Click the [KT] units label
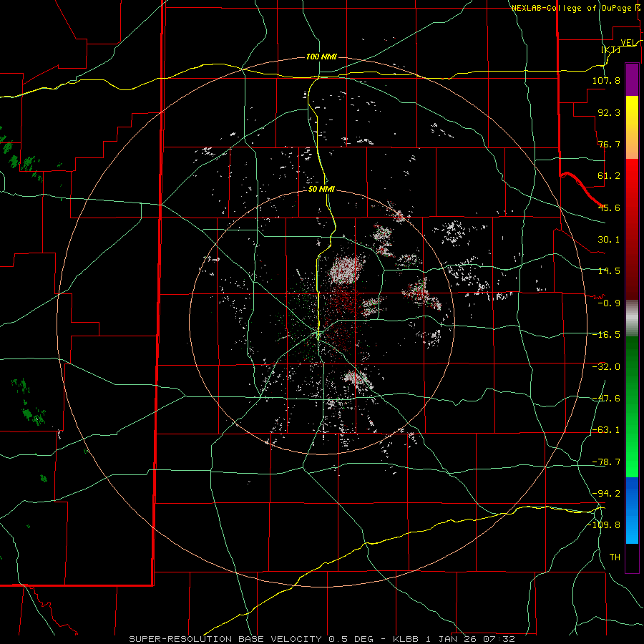 tap(611, 49)
